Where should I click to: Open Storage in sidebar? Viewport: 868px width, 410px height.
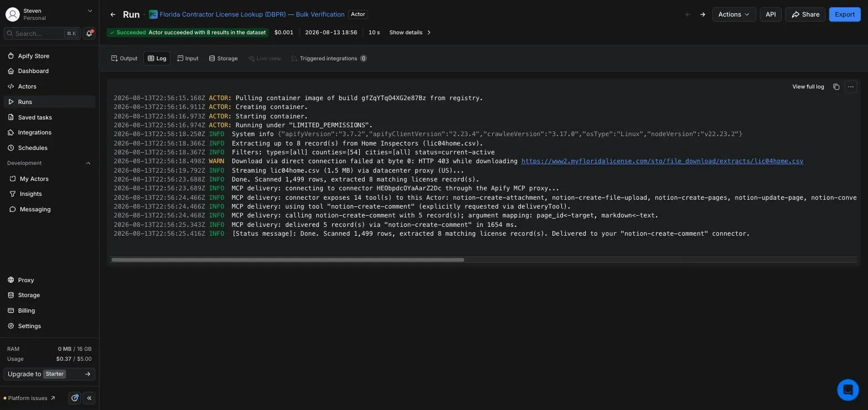(49, 295)
